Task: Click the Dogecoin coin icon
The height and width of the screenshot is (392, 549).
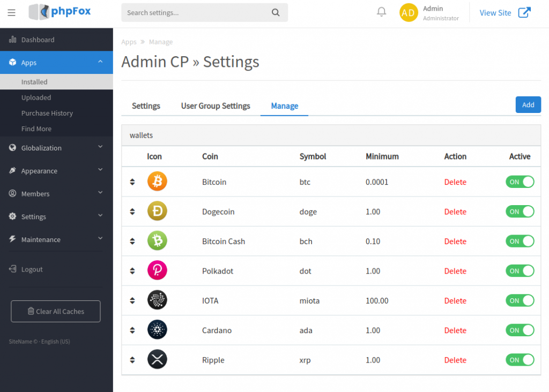Action: coord(157,211)
